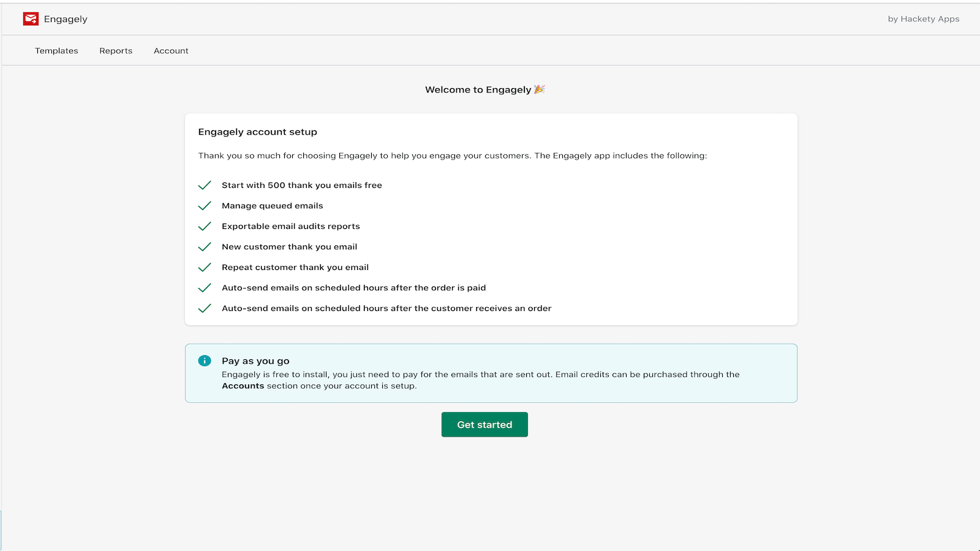
Task: Click checkmark beside Repeat customer thank you email
Action: tap(205, 268)
